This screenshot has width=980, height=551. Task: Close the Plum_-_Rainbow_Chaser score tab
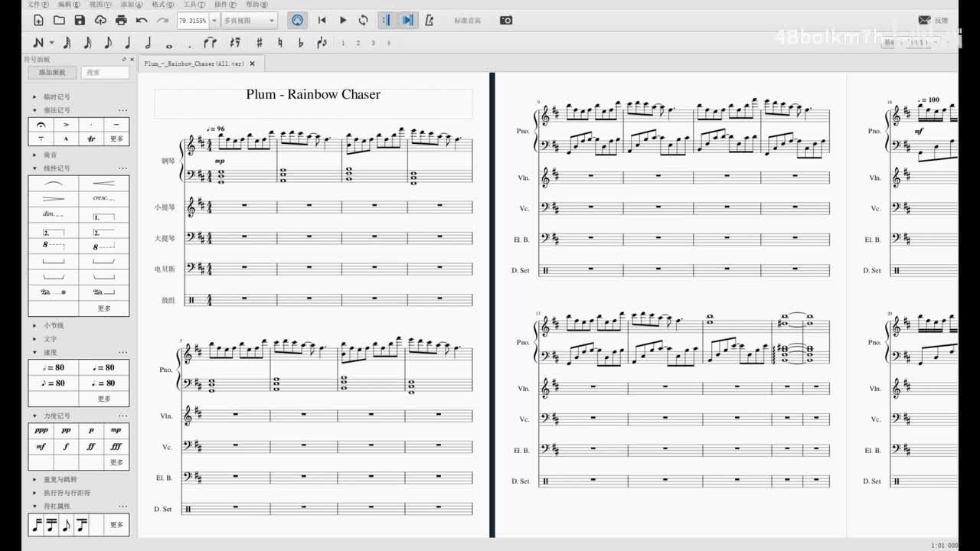[252, 64]
